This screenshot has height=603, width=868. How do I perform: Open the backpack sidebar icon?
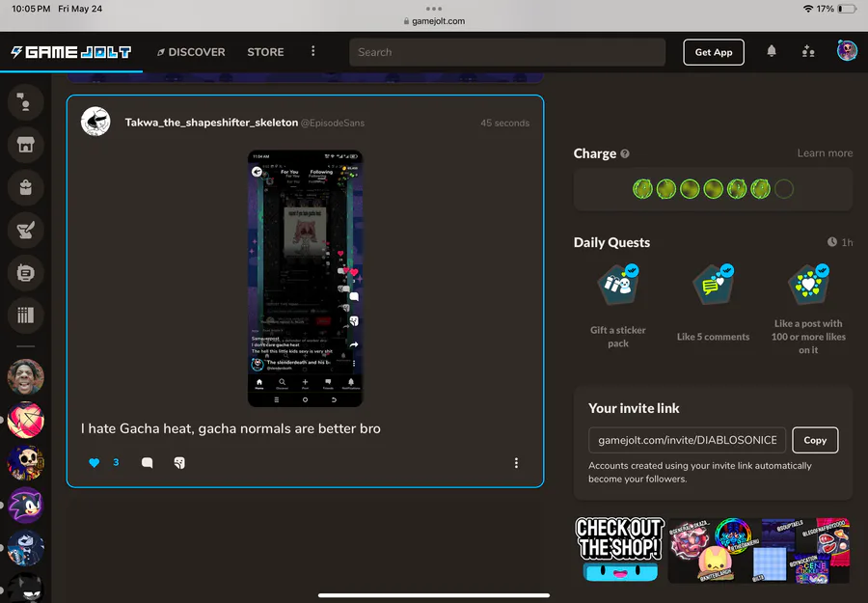pos(25,188)
